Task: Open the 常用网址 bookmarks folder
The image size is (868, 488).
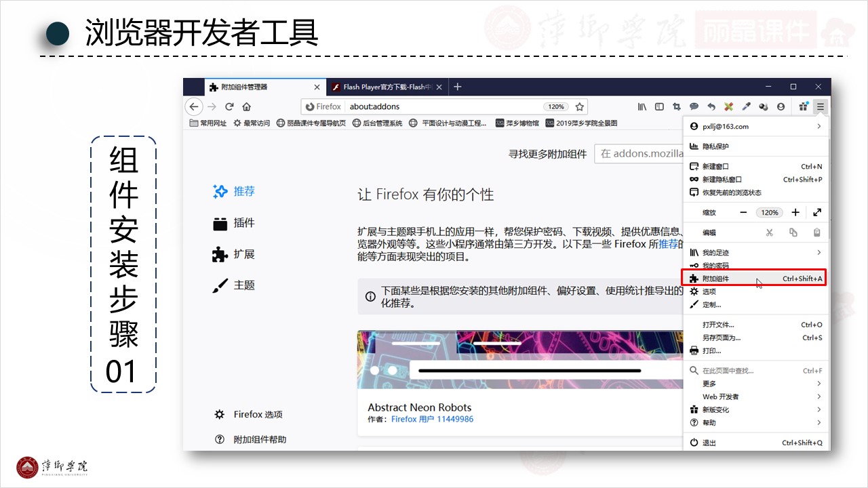Action: (x=208, y=123)
